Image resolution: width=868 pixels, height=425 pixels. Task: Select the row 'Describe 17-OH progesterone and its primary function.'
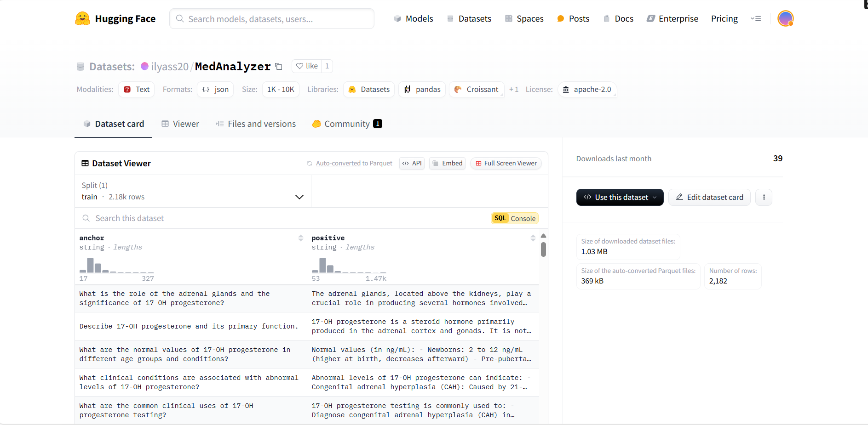coord(191,326)
